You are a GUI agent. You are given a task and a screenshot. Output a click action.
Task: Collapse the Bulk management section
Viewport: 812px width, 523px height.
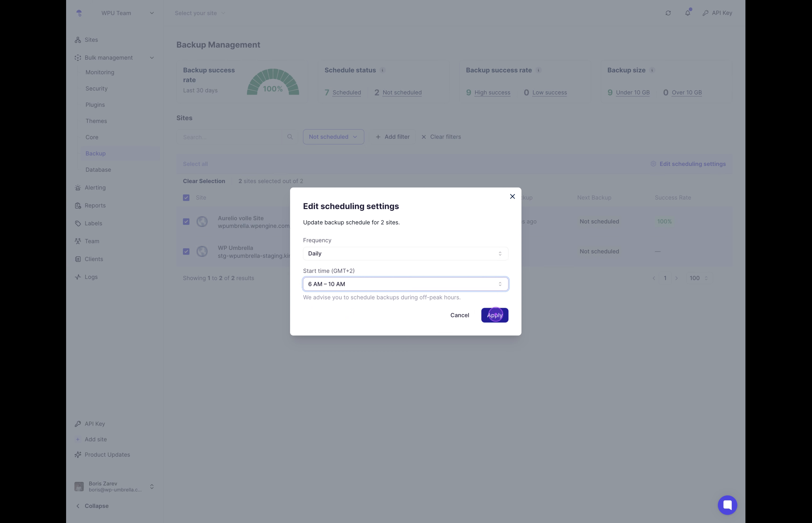pos(152,58)
